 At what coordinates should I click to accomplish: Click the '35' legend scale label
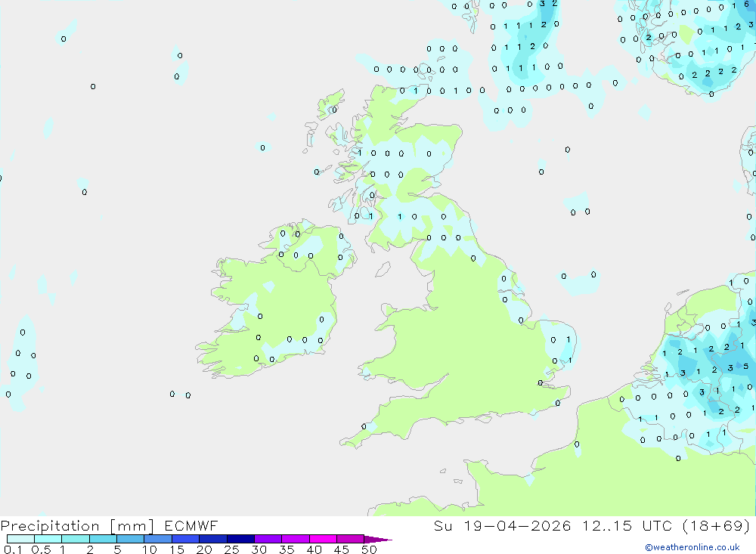pos(287,549)
